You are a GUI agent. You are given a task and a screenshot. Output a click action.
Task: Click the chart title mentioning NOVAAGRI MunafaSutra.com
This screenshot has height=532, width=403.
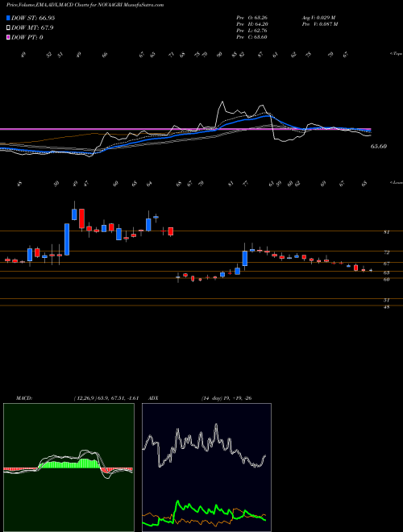click(x=85, y=5)
